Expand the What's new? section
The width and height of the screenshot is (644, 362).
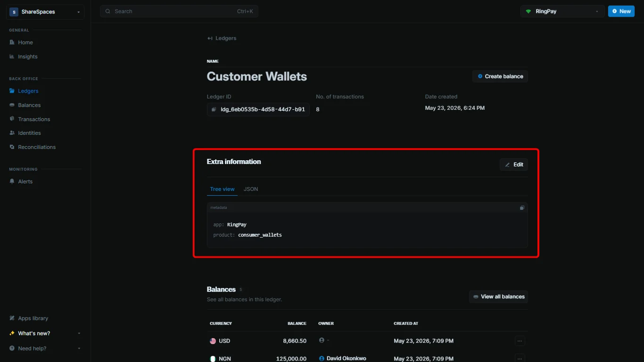tap(45, 333)
